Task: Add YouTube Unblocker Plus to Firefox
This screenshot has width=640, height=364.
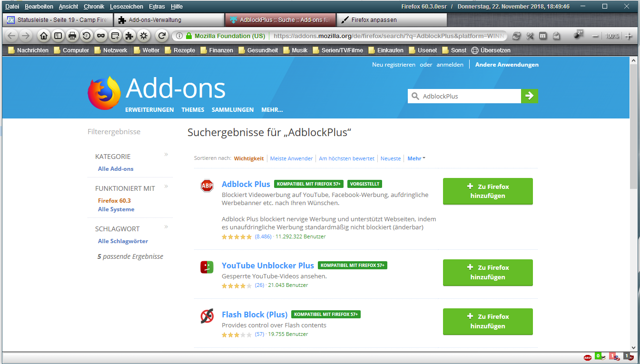Action: [x=488, y=273]
